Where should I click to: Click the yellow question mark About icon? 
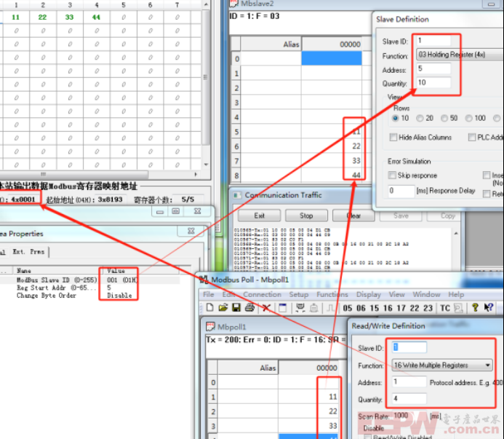(x=475, y=308)
